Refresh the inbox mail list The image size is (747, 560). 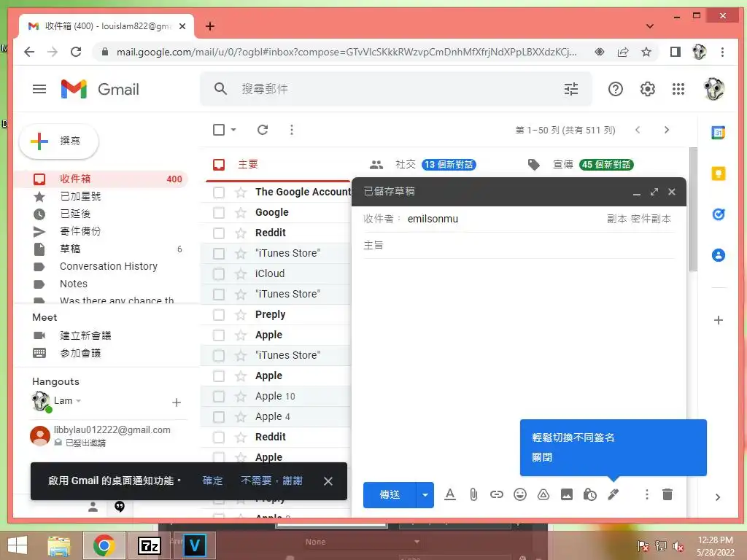click(263, 130)
